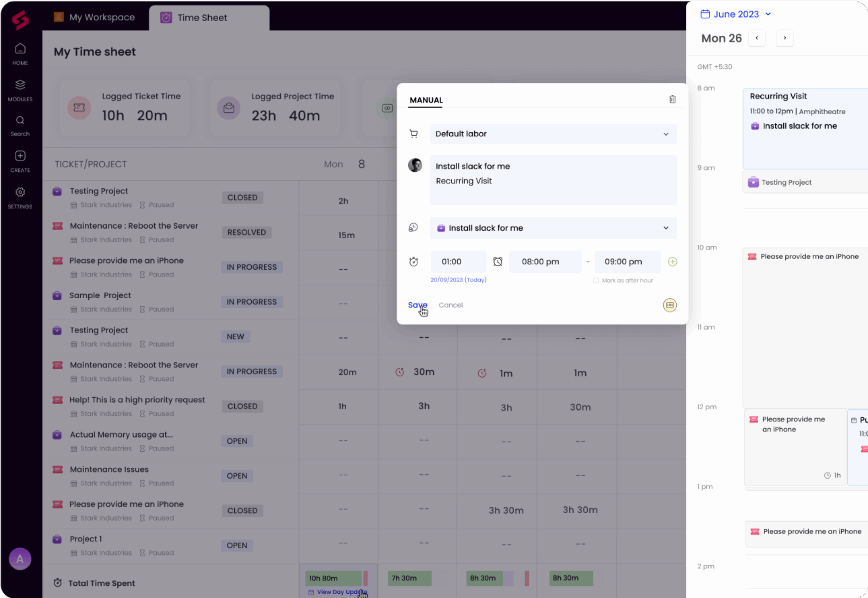The image size is (868, 598).
Task: Click the yellow ticket icon in dialog
Action: point(670,305)
